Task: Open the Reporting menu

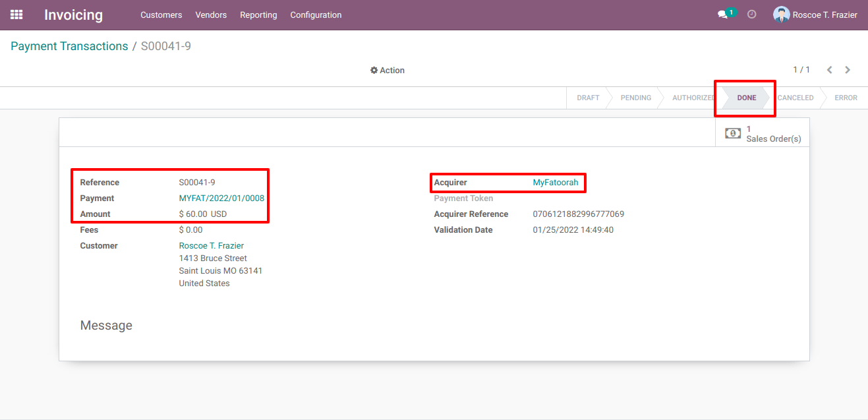Action: coord(258,15)
